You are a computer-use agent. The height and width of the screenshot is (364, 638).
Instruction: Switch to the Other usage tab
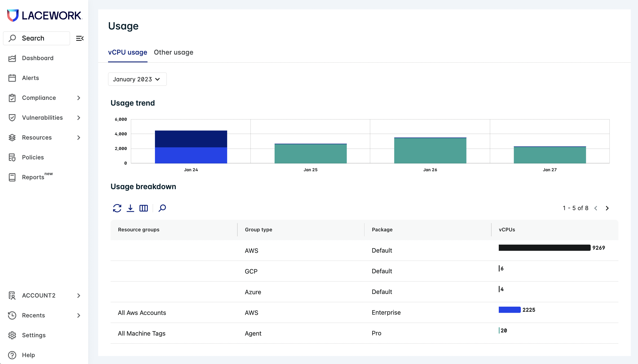tap(173, 52)
